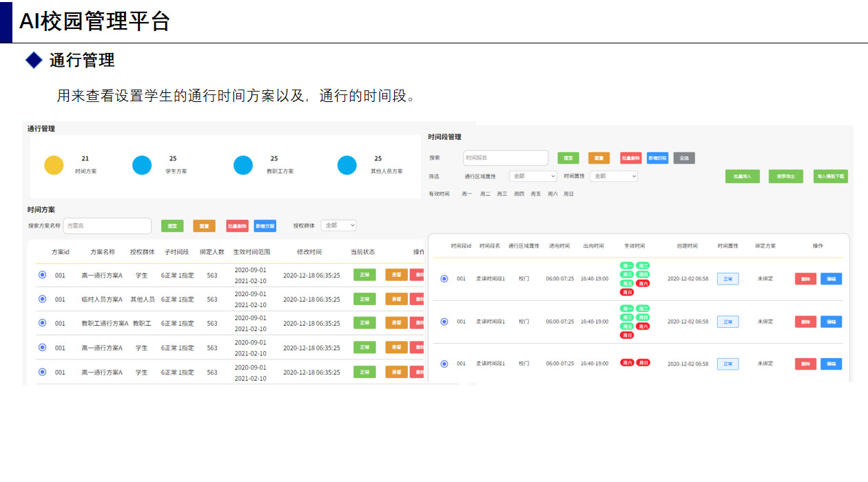Select radio button for 临时人员方案A row
The image size is (868, 482).
point(43,299)
